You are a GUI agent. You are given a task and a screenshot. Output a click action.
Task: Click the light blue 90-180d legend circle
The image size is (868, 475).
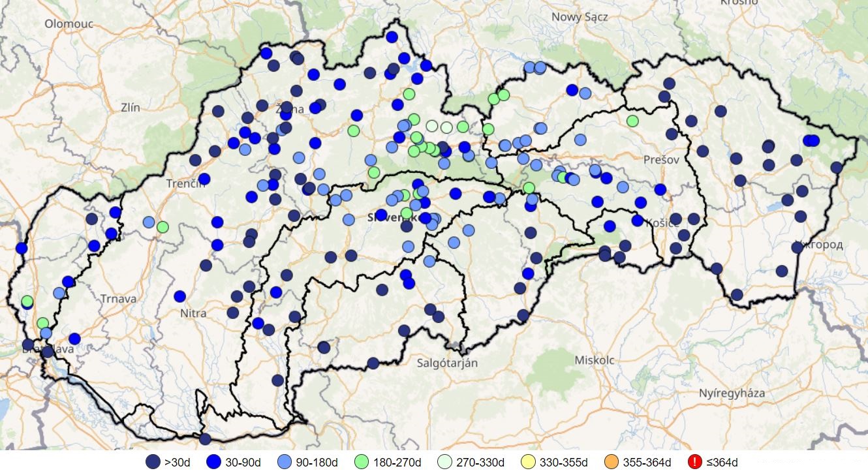[x=284, y=462]
